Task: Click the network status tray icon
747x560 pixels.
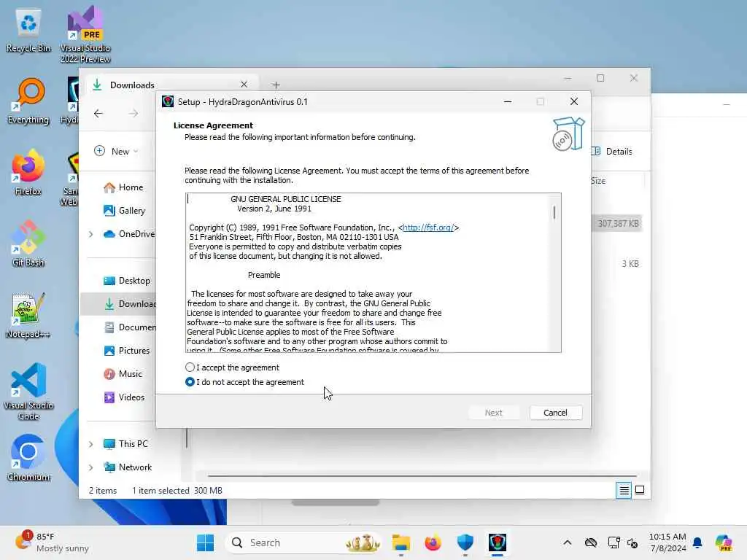Action: 614,542
